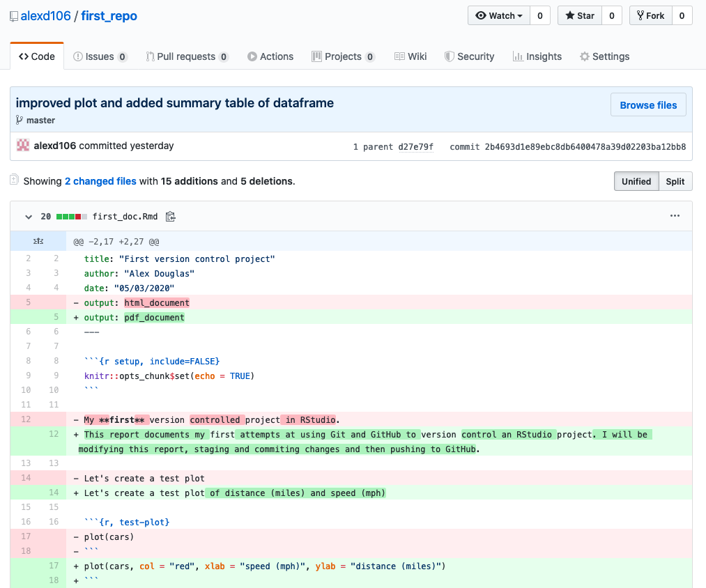Open the three-dot file options menu

point(675,217)
